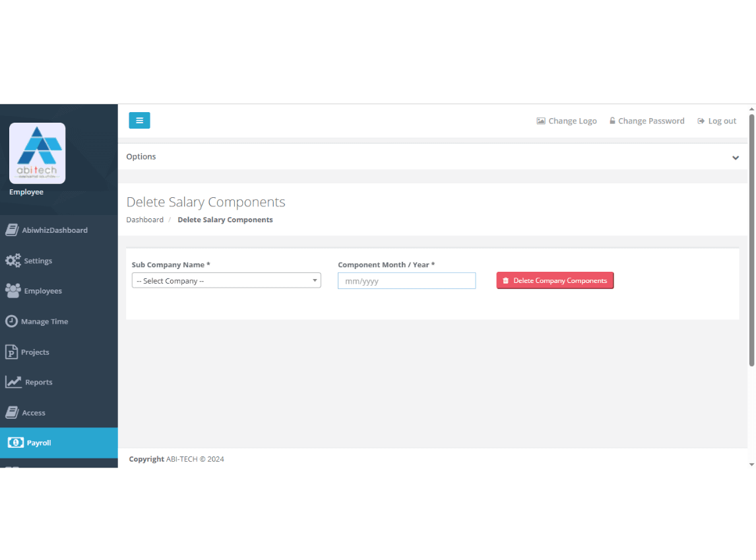
Task: Click the Log out link
Action: pos(717,121)
